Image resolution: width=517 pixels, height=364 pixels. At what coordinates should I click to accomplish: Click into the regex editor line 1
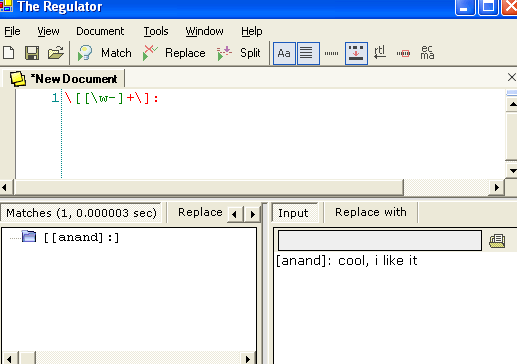[x=111, y=98]
